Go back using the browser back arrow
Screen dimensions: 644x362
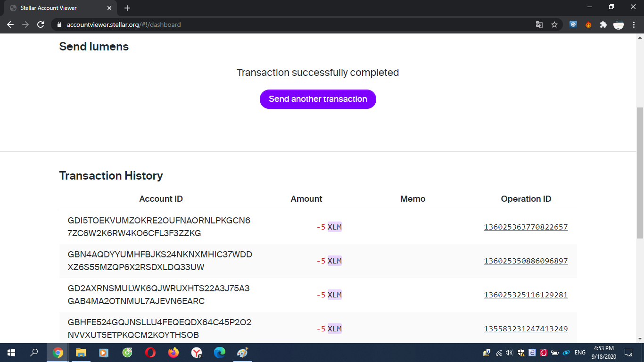point(10,25)
